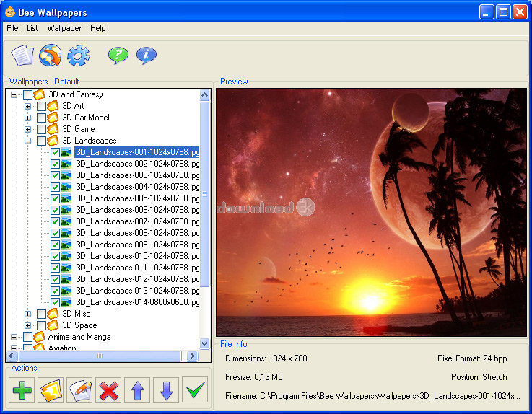The height and width of the screenshot is (414, 532).
Task: Click the green plus add button
Action: pos(22,390)
